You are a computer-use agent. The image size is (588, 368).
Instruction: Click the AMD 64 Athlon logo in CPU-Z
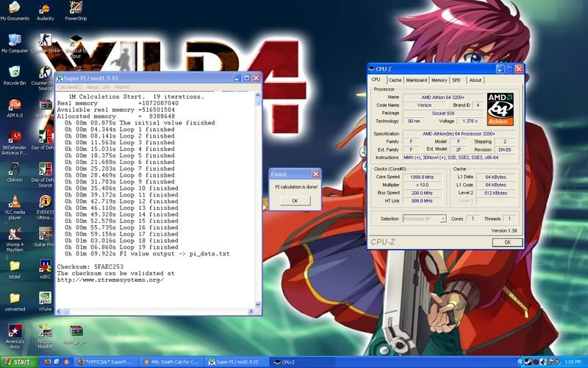click(501, 109)
